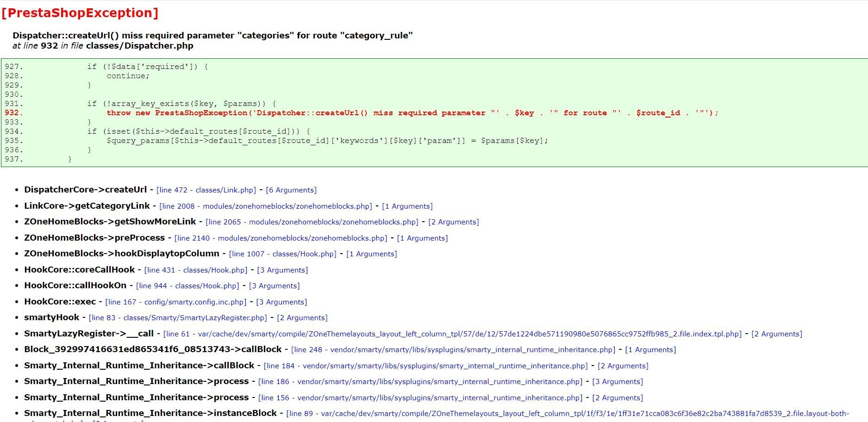The height and width of the screenshot is (422, 868).
Task: Click ZOneHomeBlocks->preProcess stack entry text
Action: tap(94, 238)
